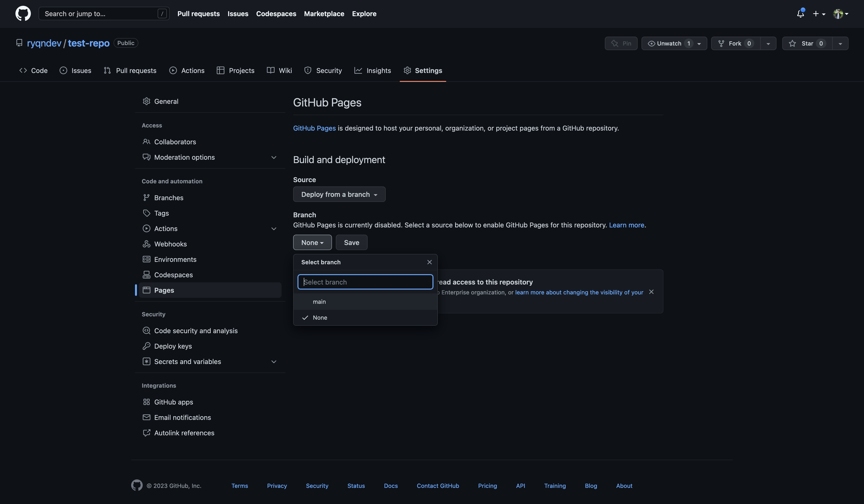Open Tags settings in sidebar
The image size is (864, 504).
click(x=210, y=213)
